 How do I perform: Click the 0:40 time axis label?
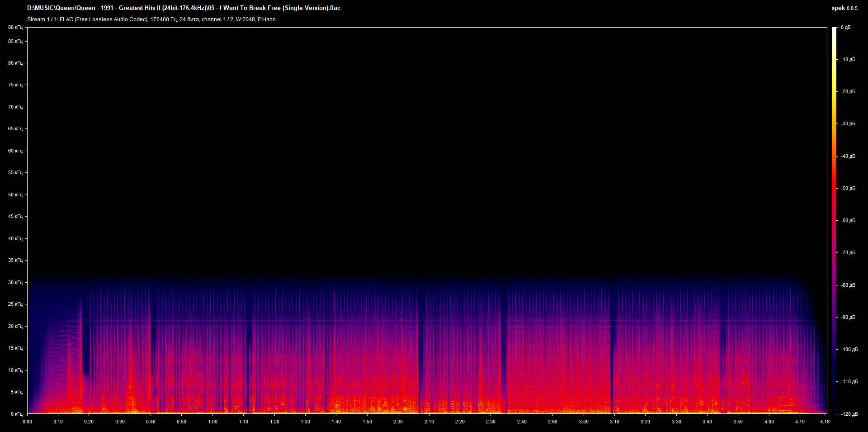(x=151, y=422)
